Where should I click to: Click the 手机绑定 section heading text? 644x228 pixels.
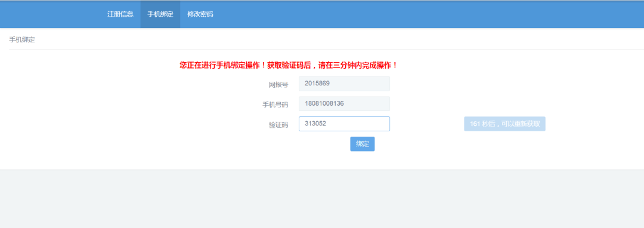click(22, 40)
